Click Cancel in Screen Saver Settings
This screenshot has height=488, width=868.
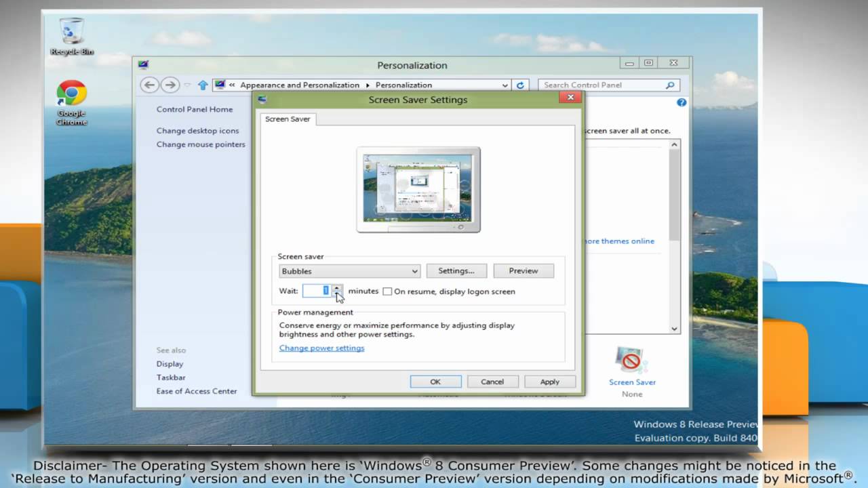[492, 382]
